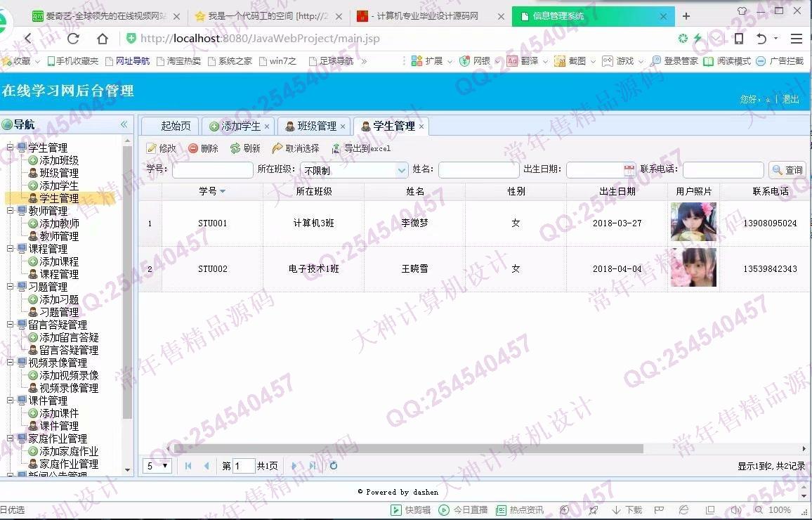This screenshot has height=520, width=812.
Task: Collapse the 学生管理 tree node
Action: coord(11,148)
